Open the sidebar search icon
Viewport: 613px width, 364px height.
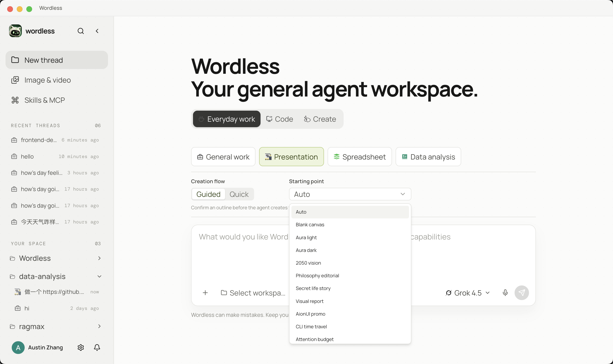tap(81, 31)
